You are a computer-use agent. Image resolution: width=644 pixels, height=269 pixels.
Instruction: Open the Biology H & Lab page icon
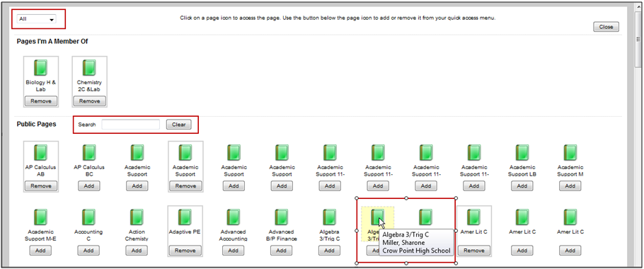[x=40, y=68]
